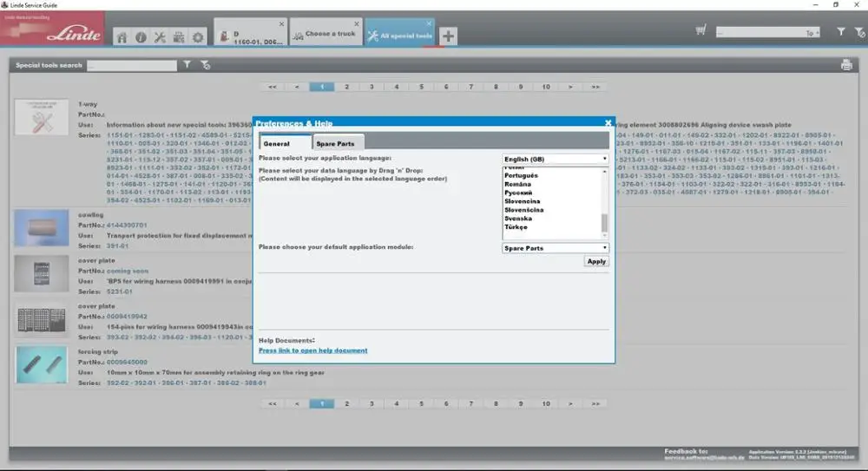Image resolution: width=868 pixels, height=471 pixels.
Task: Open 'Press link to open help document'
Action: 312,350
